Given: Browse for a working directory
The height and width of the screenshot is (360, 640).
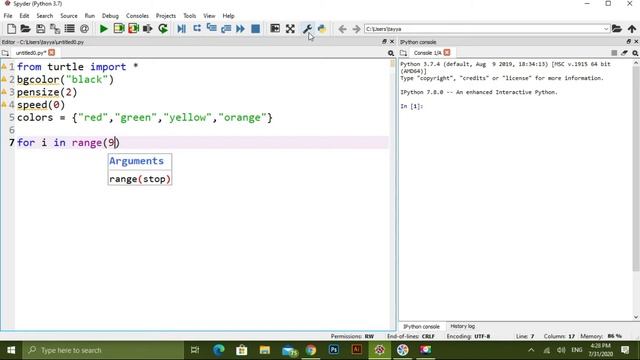Looking at the screenshot, I should click(617, 29).
